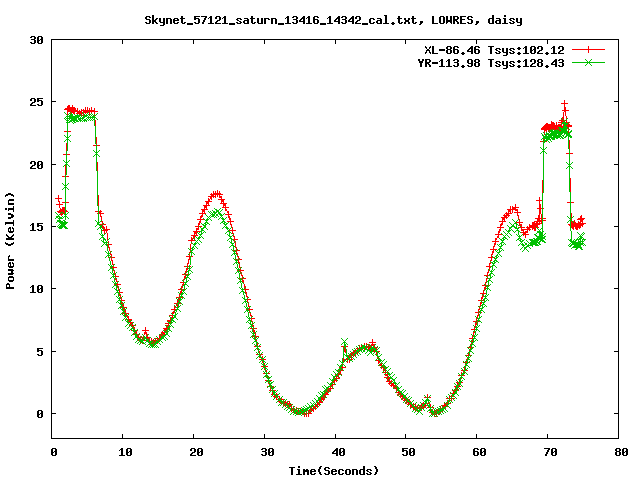Click the red XL legend line sample
This screenshot has height=480, width=640.
point(588,50)
